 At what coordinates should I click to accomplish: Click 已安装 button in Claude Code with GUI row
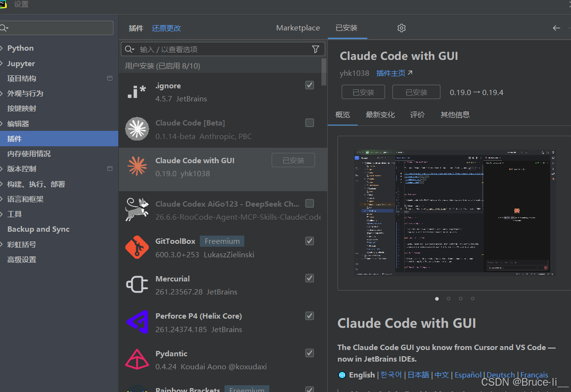click(293, 160)
